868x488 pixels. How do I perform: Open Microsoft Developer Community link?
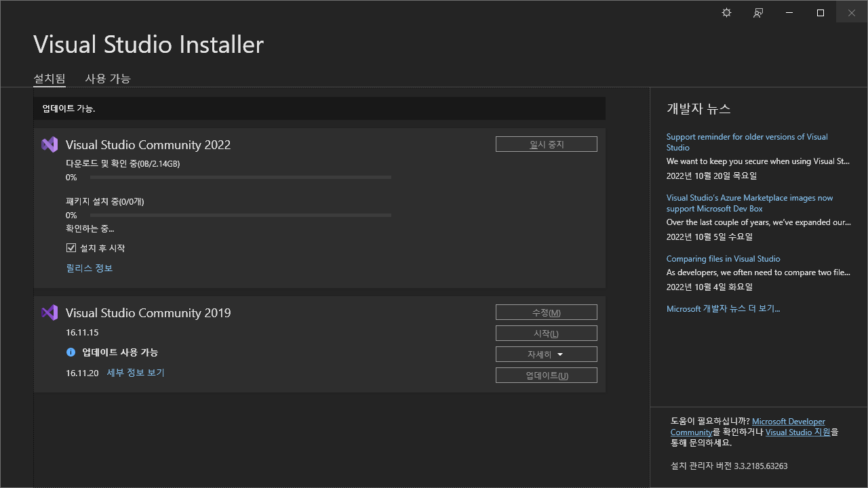[x=748, y=427]
